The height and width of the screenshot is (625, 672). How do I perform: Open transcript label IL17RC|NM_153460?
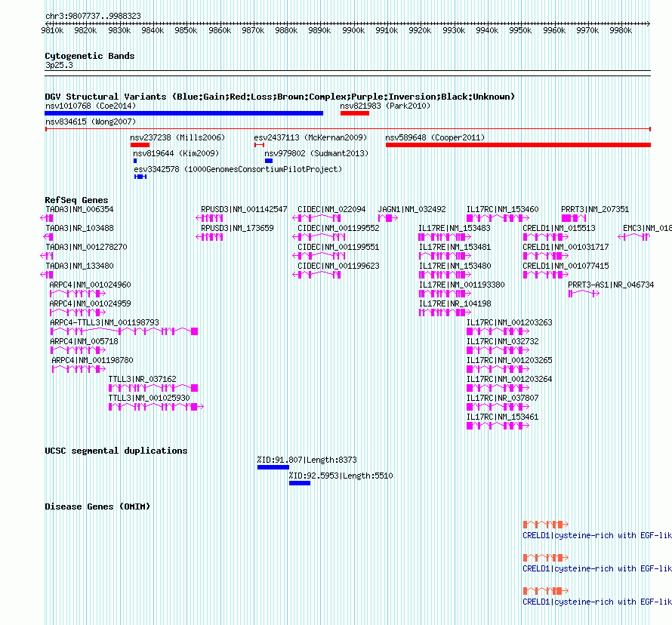point(502,210)
